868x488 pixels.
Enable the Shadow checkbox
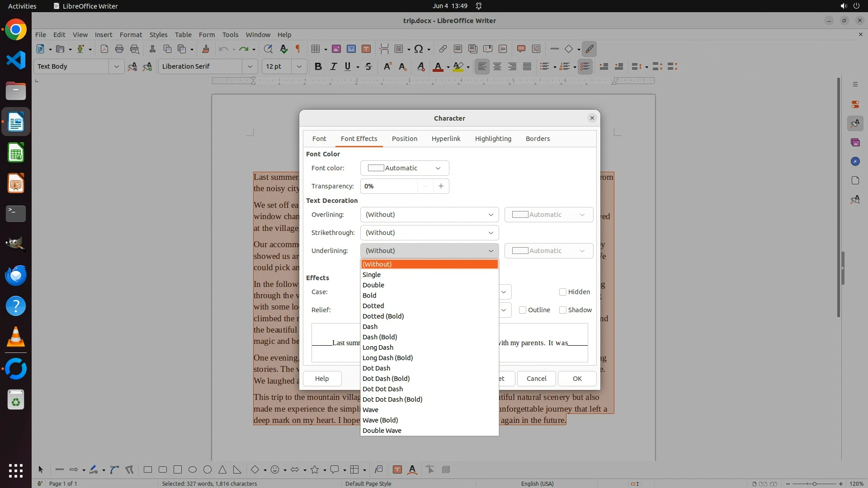pos(563,310)
